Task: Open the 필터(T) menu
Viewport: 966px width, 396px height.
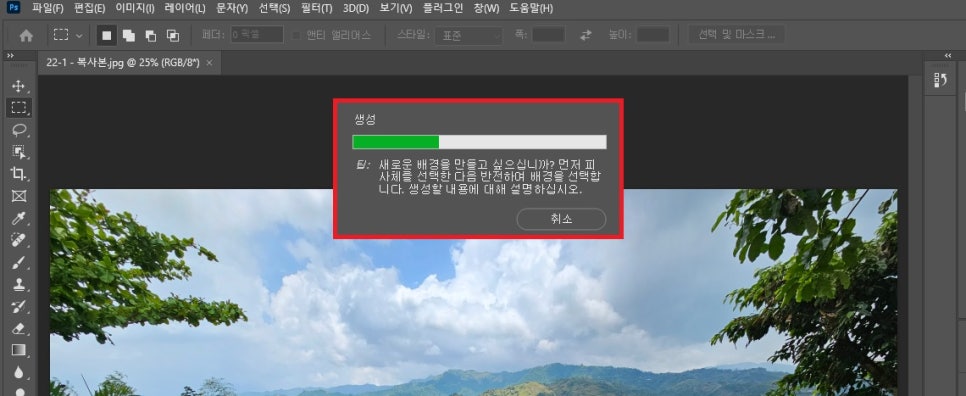Action: (317, 8)
